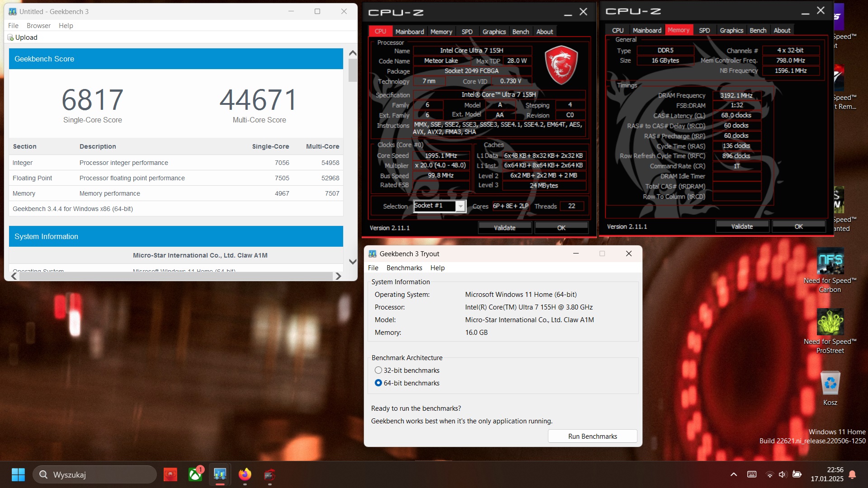Switch to Mainboard tab in left CPU-Z
The height and width of the screenshot is (488, 868).
(410, 32)
